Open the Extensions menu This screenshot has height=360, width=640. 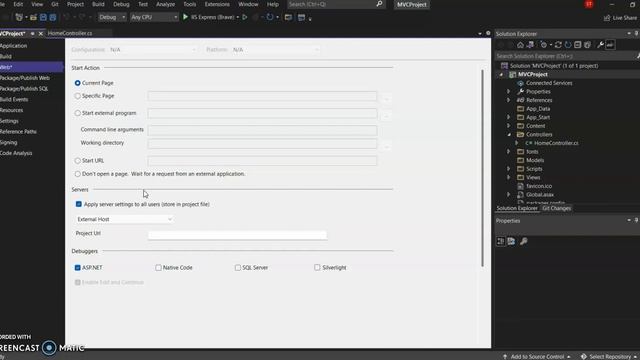217,4
